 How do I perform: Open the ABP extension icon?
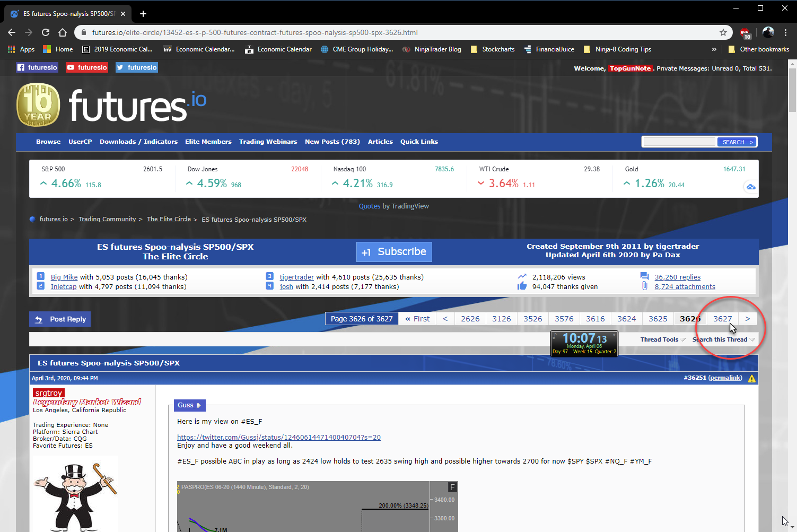pos(746,33)
